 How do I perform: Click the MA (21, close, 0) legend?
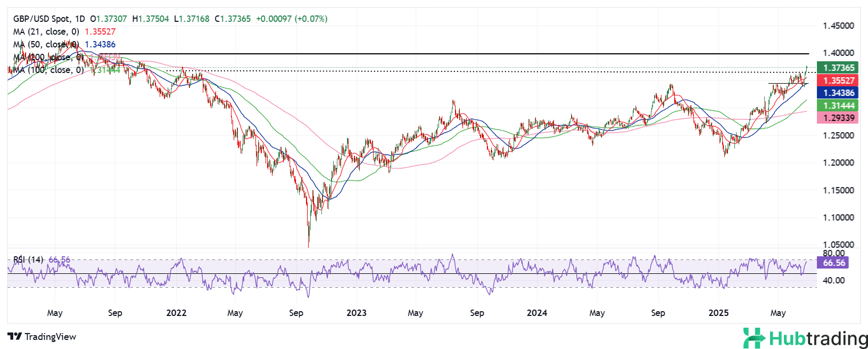pyautogui.click(x=46, y=31)
